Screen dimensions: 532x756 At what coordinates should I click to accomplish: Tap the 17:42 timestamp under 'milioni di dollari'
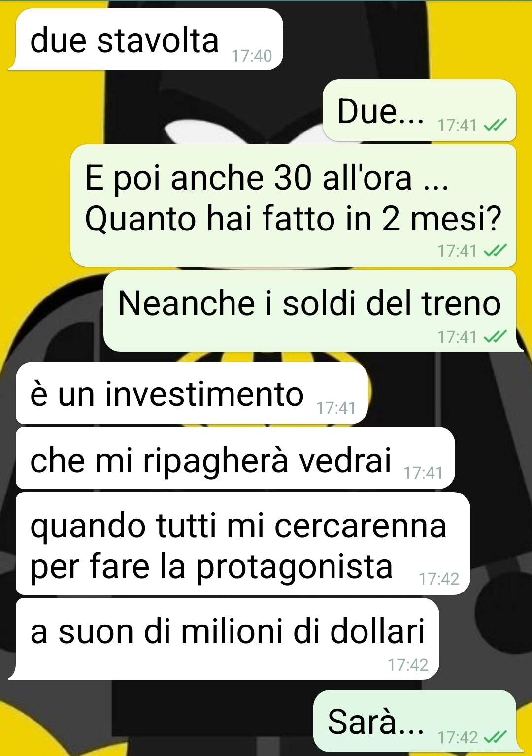(x=408, y=665)
